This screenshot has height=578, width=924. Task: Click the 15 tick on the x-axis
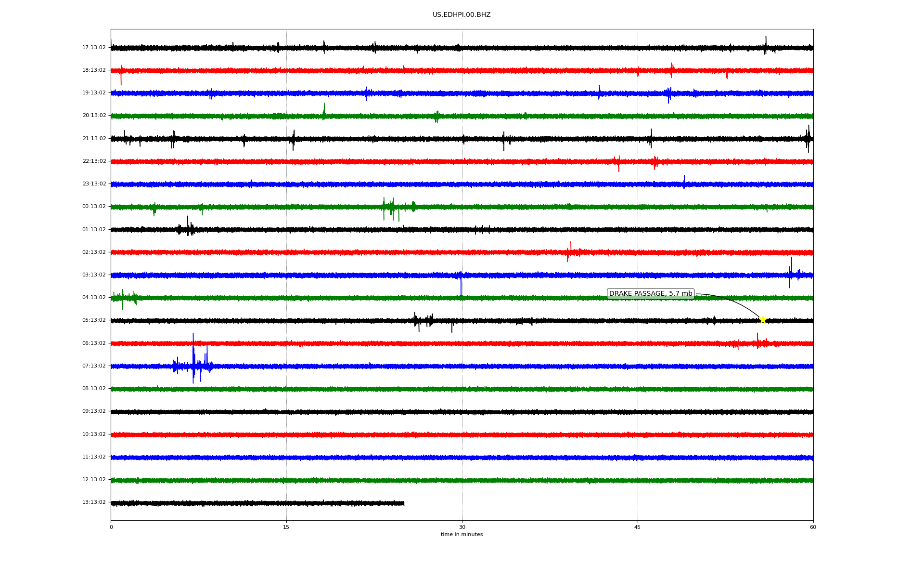point(286,527)
